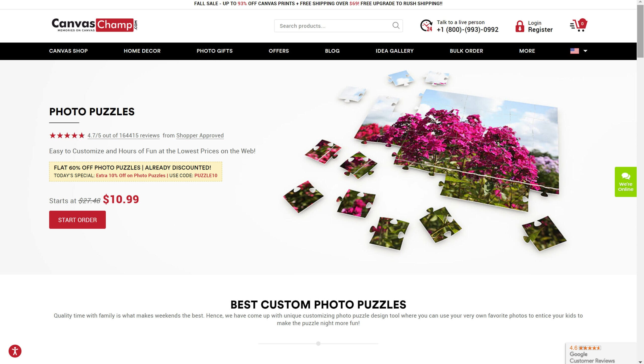This screenshot has height=364, width=644.
Task: Open the Photo Gifts menu
Action: point(215,51)
